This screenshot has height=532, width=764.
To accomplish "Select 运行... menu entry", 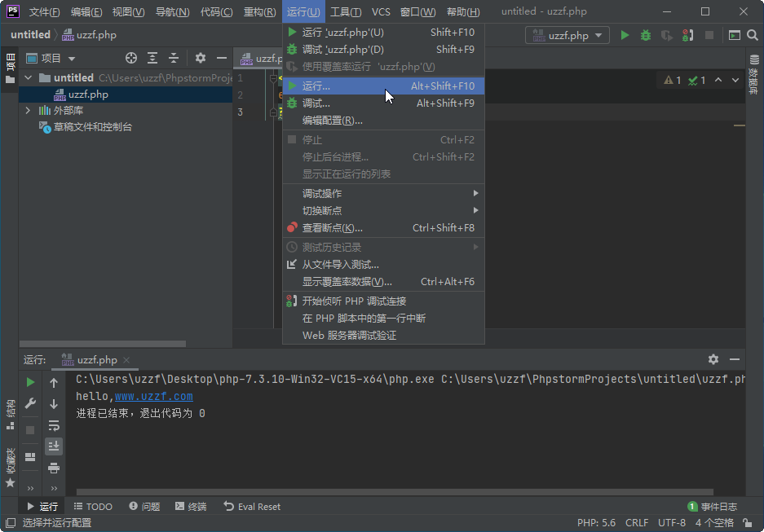I will pyautogui.click(x=383, y=86).
